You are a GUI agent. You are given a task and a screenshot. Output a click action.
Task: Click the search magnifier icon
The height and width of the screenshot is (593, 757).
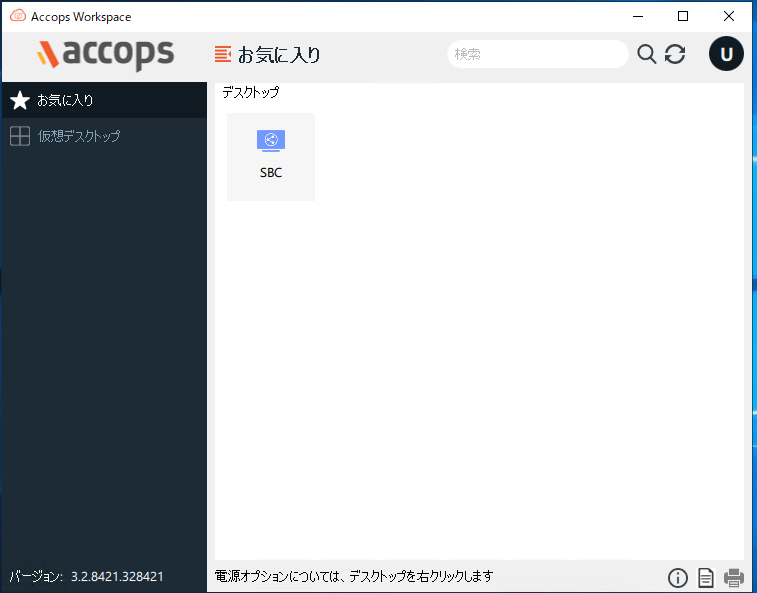(646, 54)
